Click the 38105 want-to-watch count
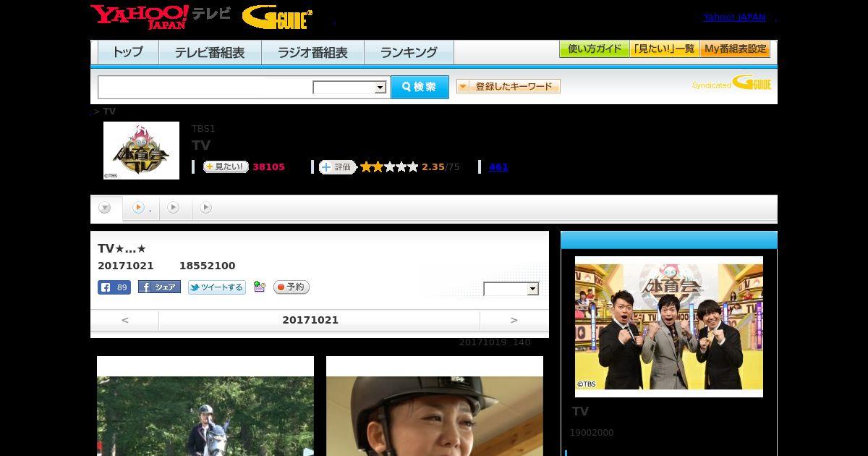The height and width of the screenshot is (456, 868). click(x=269, y=167)
